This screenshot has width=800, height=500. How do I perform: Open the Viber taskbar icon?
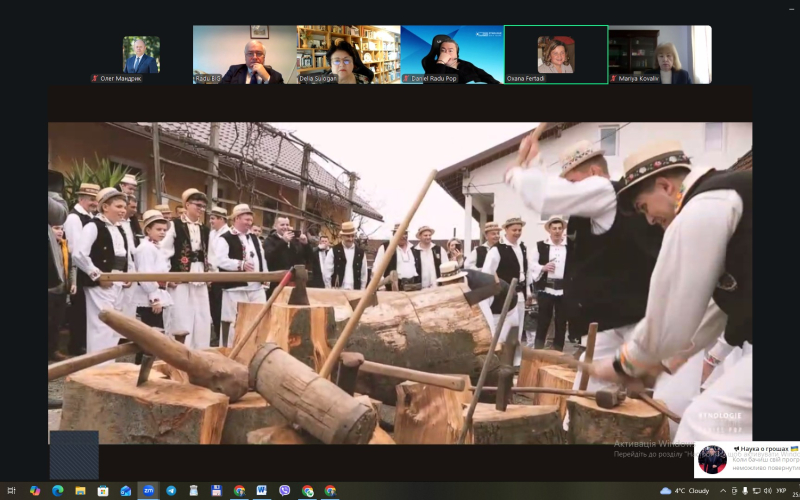pos(284,490)
